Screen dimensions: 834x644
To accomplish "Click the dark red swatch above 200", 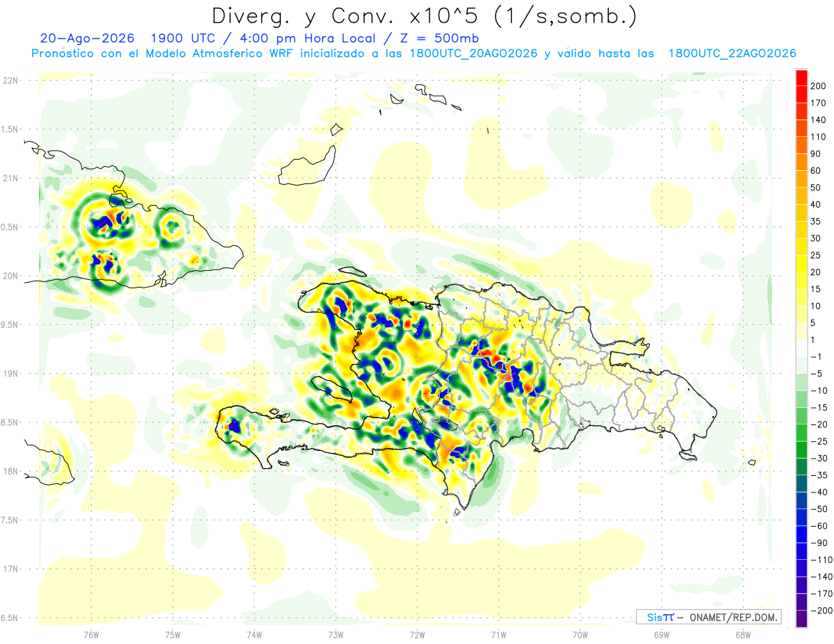I will [x=801, y=78].
